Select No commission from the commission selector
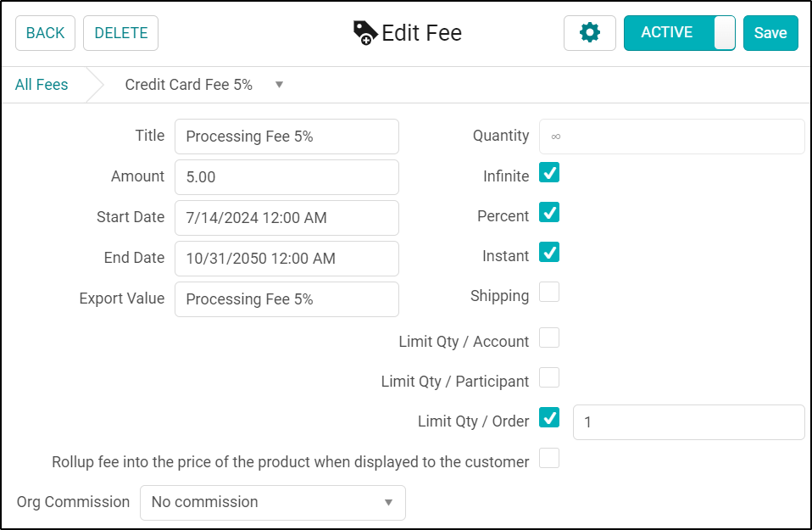The width and height of the screenshot is (812, 530). [271, 502]
